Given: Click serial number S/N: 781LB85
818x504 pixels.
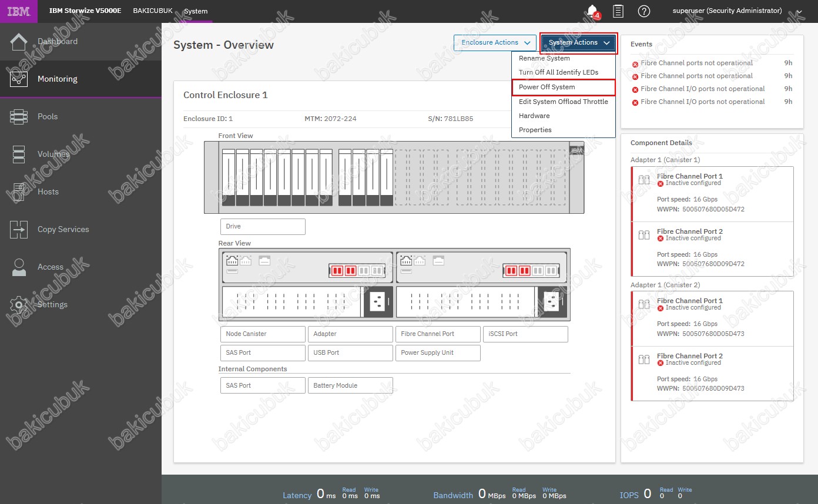Looking at the screenshot, I should 451,119.
